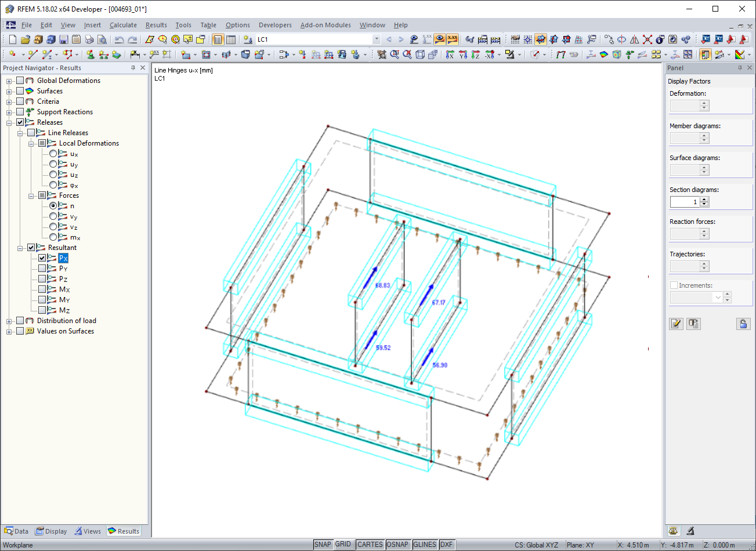The height and width of the screenshot is (551, 756).
Task: Click the Color scale settings icon
Action: click(739, 55)
